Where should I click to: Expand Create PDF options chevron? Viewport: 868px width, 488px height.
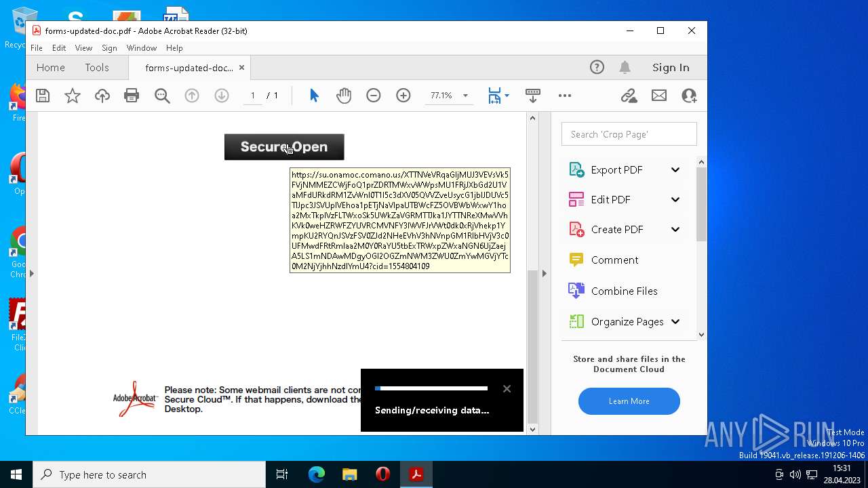tap(675, 229)
